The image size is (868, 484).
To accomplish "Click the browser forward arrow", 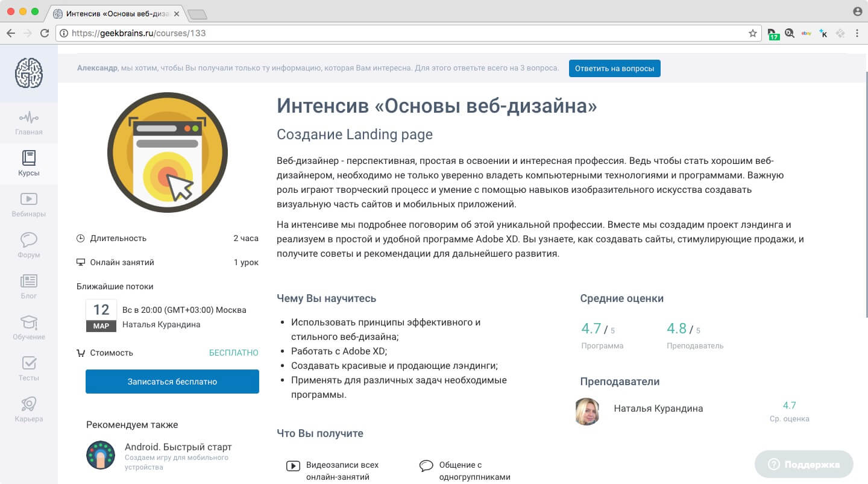I will tap(27, 33).
